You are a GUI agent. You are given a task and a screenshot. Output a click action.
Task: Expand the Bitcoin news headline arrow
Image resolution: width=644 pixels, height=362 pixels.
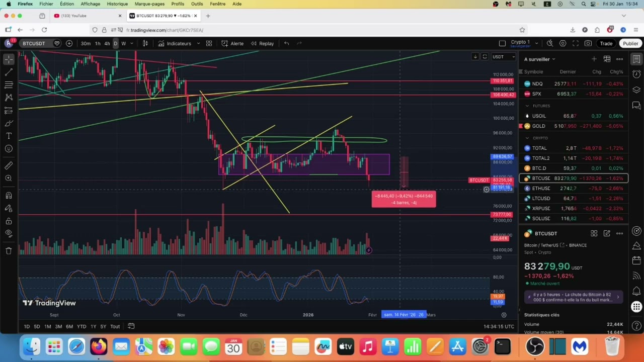click(x=618, y=297)
